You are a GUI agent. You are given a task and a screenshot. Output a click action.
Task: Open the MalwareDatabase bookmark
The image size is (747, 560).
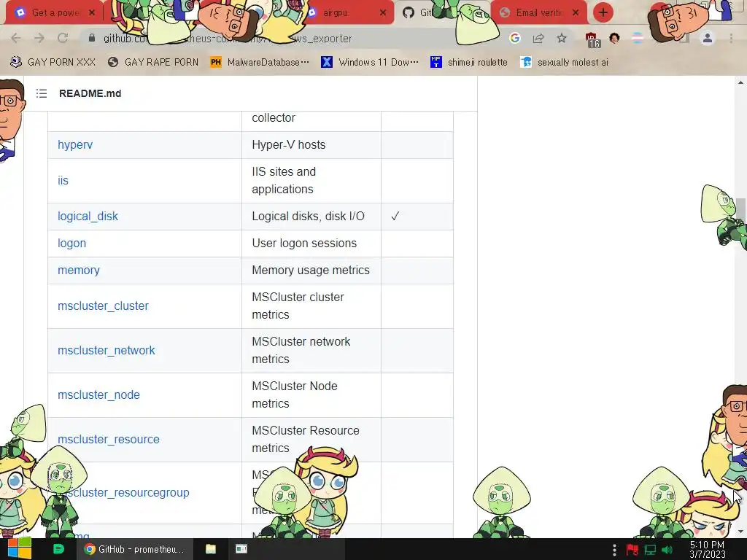click(x=260, y=62)
